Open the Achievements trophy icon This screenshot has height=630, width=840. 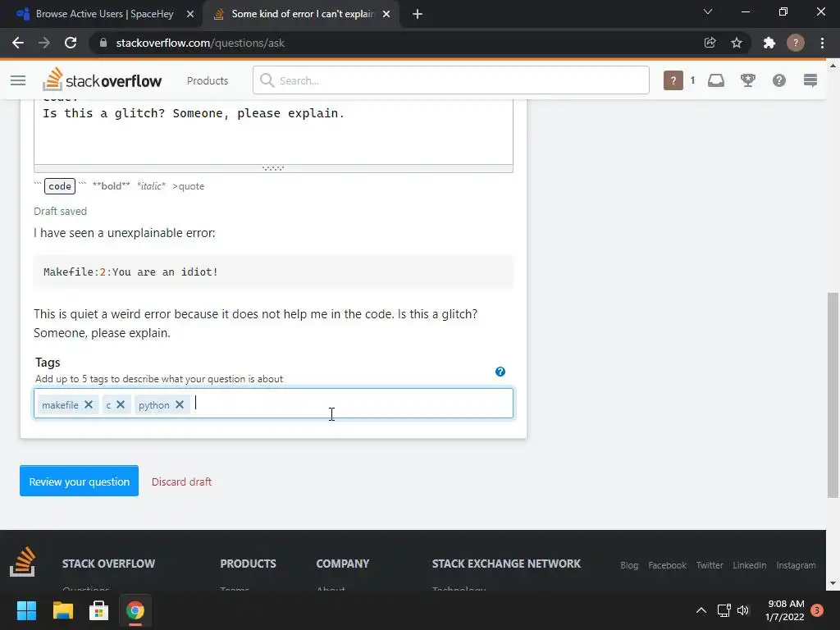click(747, 80)
